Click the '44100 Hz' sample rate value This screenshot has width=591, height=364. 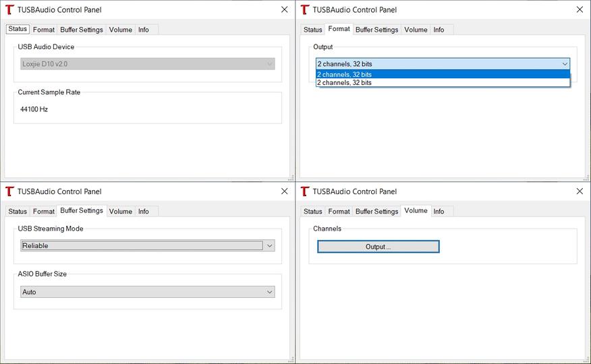(x=34, y=109)
